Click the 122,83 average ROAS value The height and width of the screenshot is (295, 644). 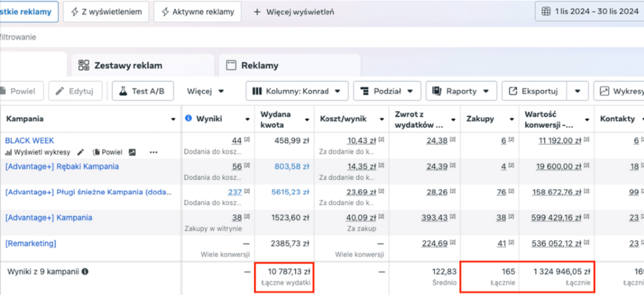444,271
